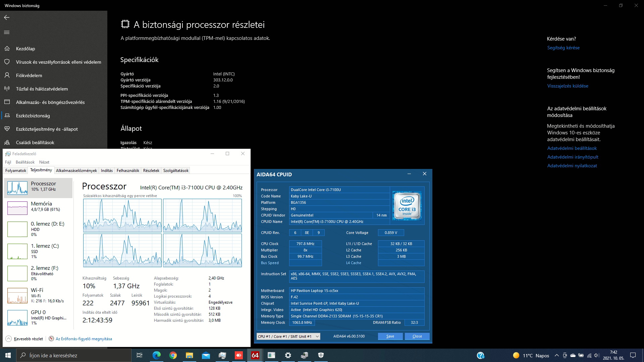Click Close button in AIDA64 CPUID
Viewport: 644px width, 362px height.
[x=417, y=336]
